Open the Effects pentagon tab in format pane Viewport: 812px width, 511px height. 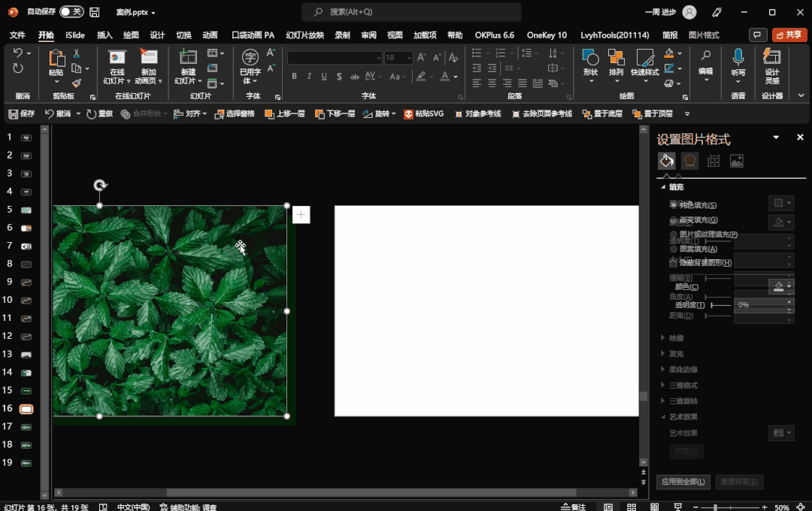point(689,161)
